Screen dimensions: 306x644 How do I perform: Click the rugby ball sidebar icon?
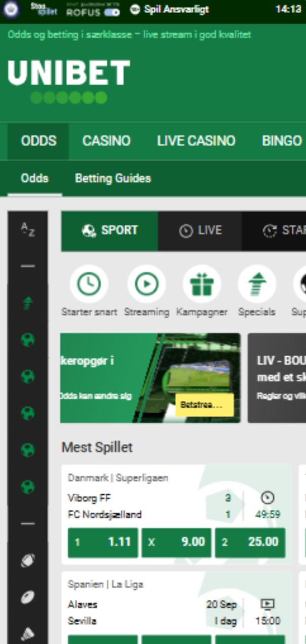(27, 597)
